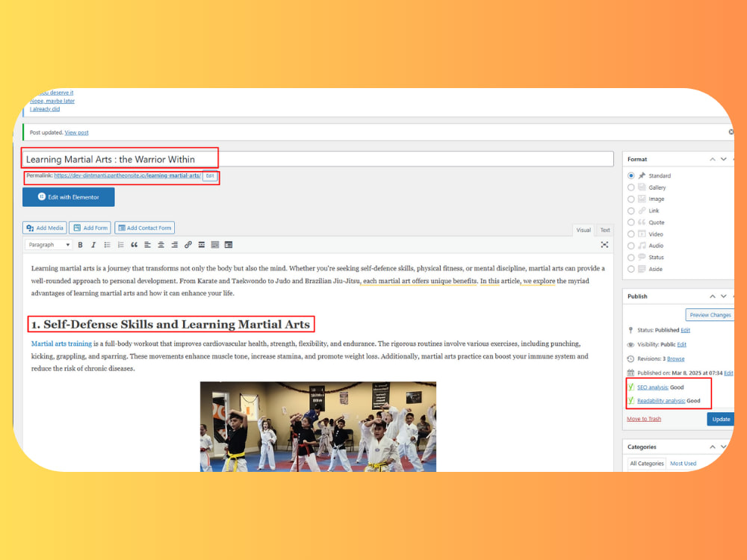The height and width of the screenshot is (560, 747).
Task: Select the Video post format
Action: point(630,234)
